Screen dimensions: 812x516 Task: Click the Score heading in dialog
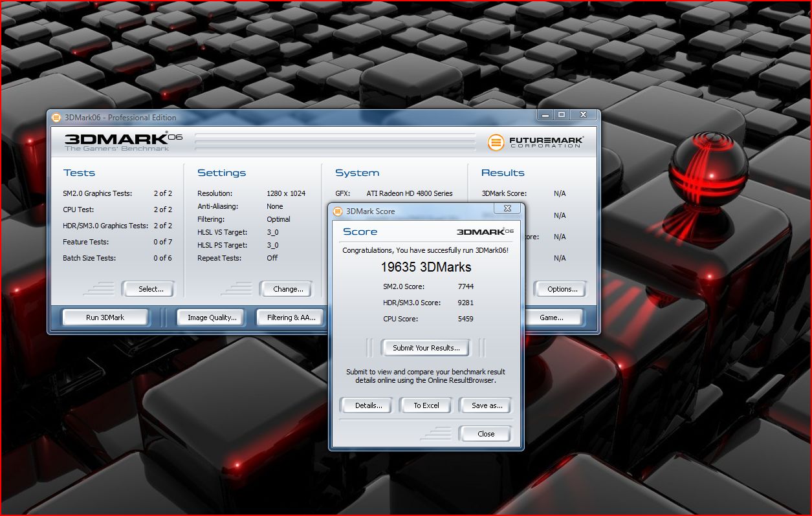[360, 231]
